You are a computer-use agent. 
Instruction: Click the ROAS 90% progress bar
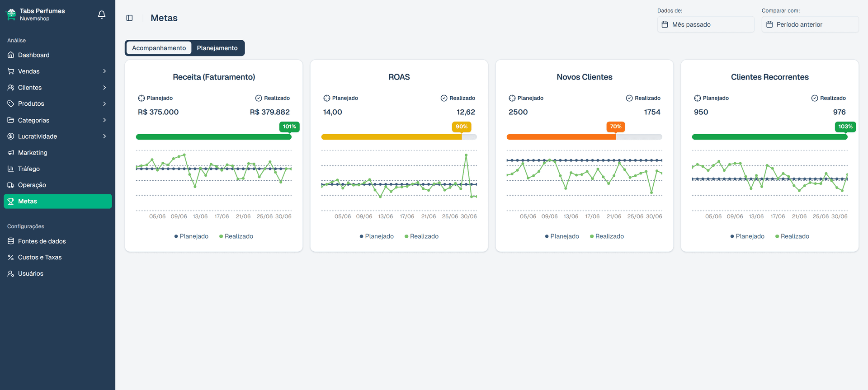pyautogui.click(x=392, y=137)
